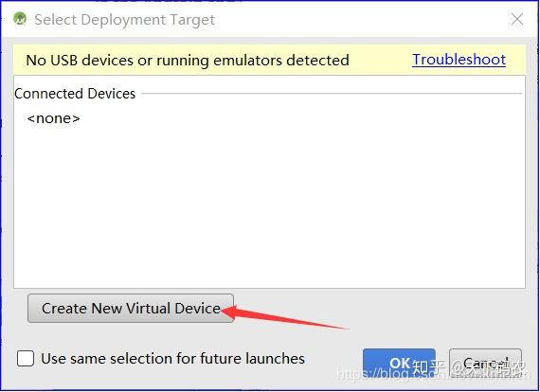Select the <none> entry in device list
Viewport: 540px width, 392px height.
pos(53,118)
